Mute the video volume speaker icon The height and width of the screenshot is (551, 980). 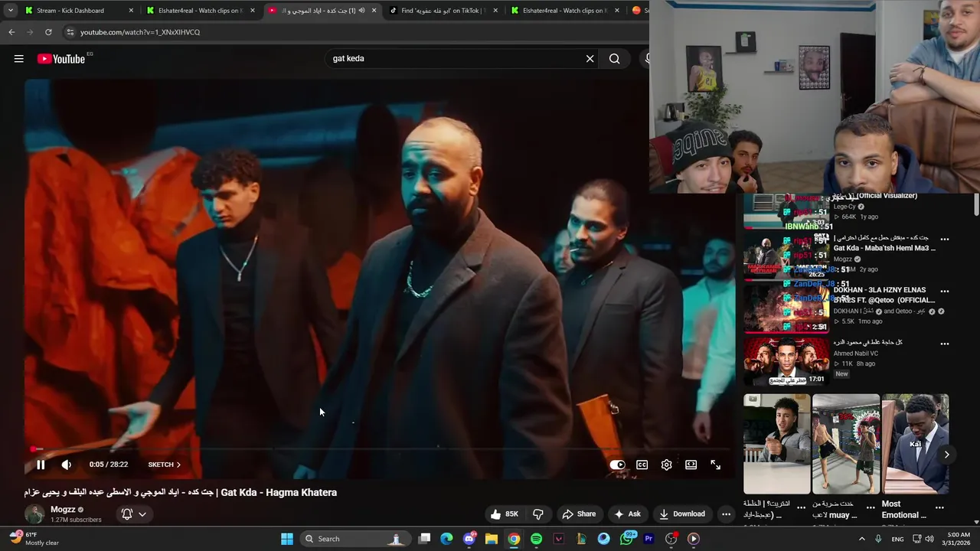click(x=67, y=465)
